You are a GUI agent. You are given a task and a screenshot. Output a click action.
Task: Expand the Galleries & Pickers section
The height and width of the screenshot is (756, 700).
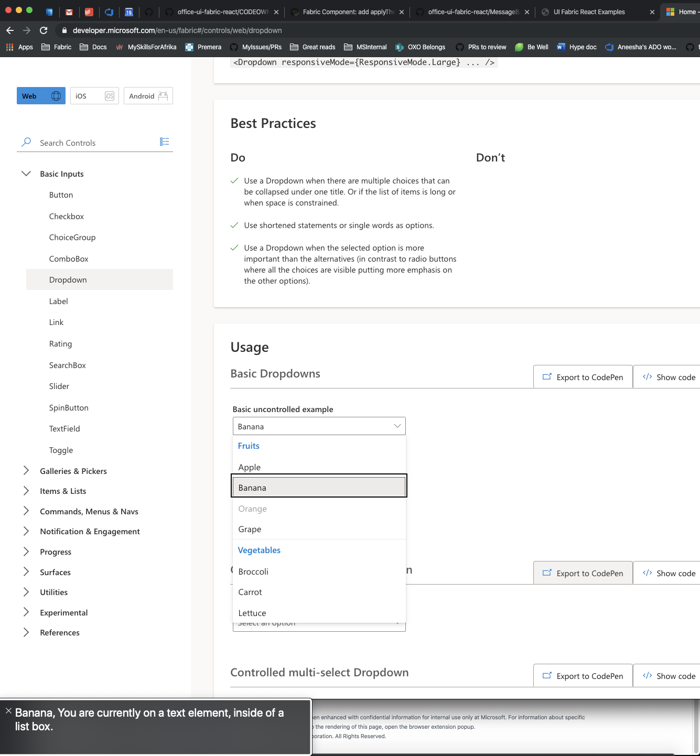pos(26,471)
